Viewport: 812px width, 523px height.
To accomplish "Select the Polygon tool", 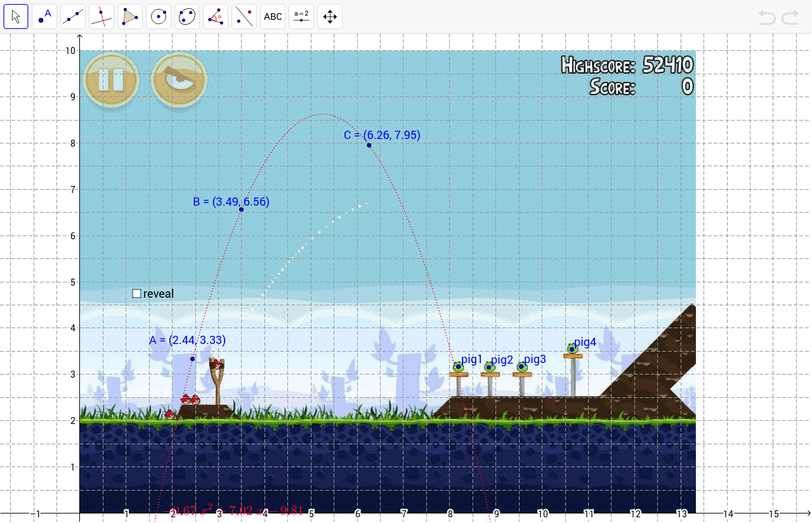I will coord(130,17).
